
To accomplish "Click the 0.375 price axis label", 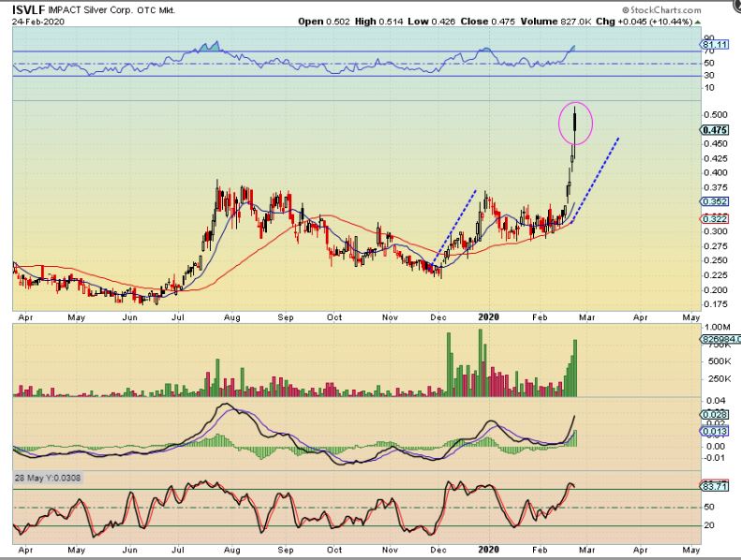I will [716, 187].
